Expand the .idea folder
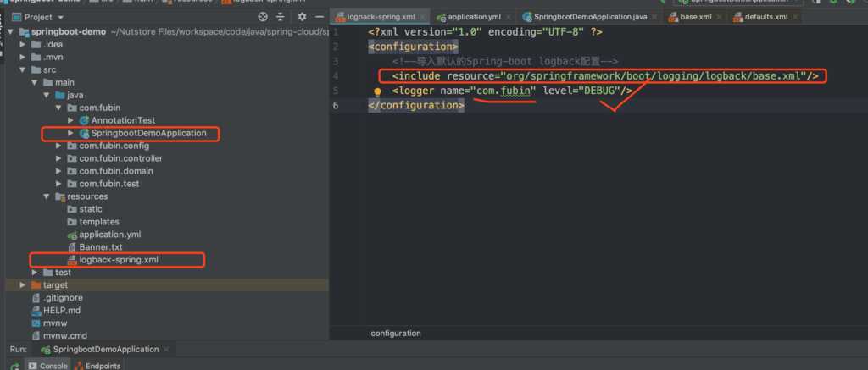Image resolution: width=868 pixels, height=370 pixels. pyautogui.click(x=23, y=44)
